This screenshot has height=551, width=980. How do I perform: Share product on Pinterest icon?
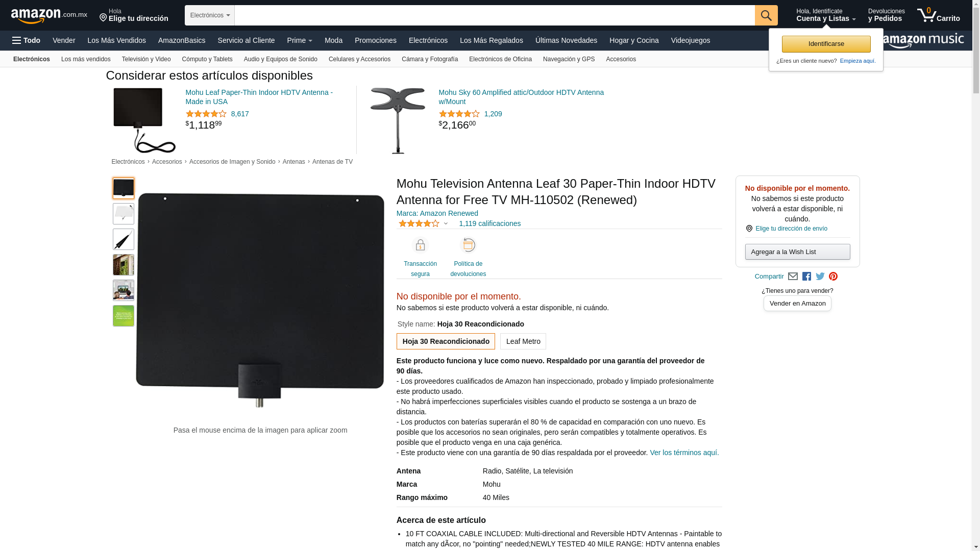point(833,277)
